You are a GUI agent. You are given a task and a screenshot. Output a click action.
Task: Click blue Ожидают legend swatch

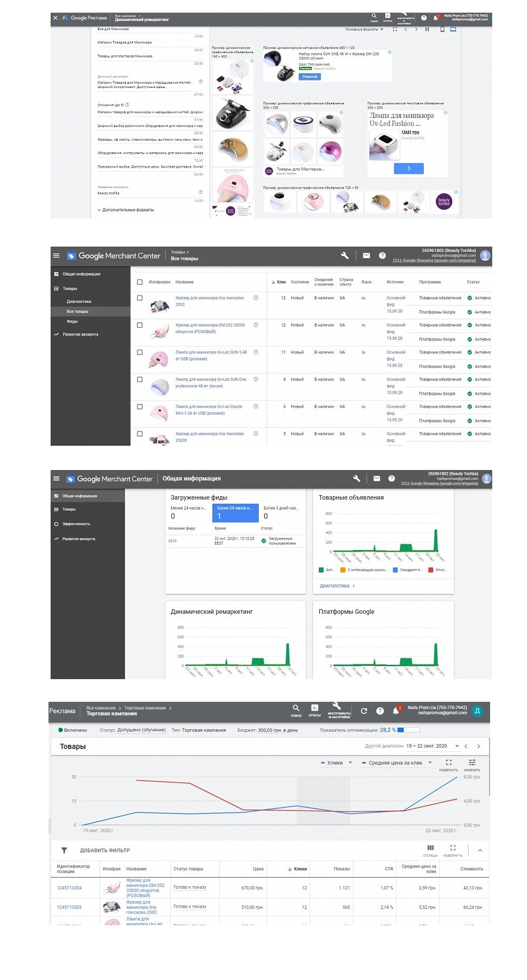(x=395, y=570)
